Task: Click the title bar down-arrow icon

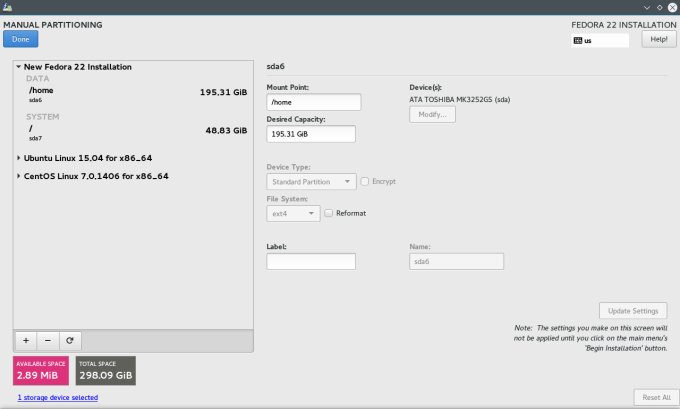Action: point(647,7)
